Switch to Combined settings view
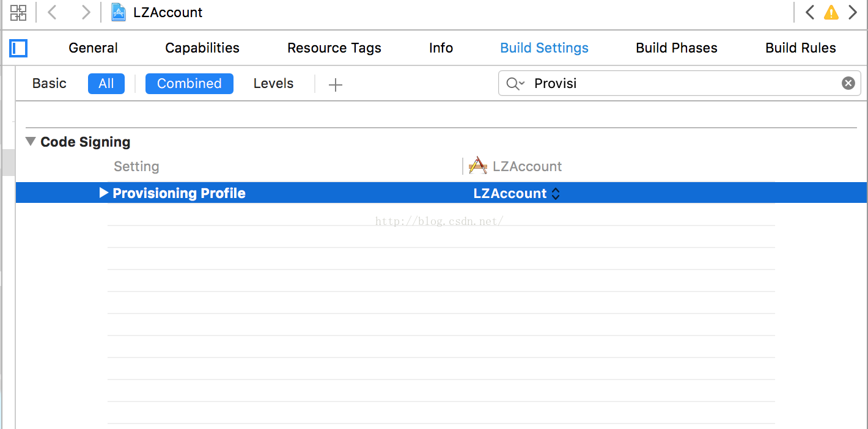The height and width of the screenshot is (429, 868). (189, 83)
